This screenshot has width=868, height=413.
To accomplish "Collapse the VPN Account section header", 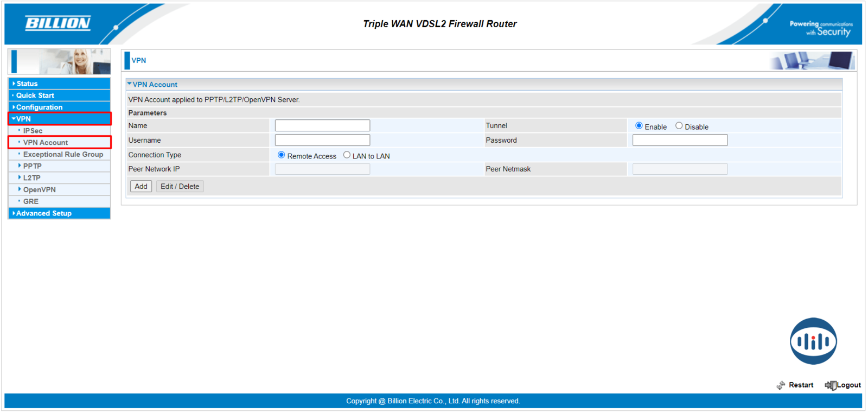I will pyautogui.click(x=155, y=85).
